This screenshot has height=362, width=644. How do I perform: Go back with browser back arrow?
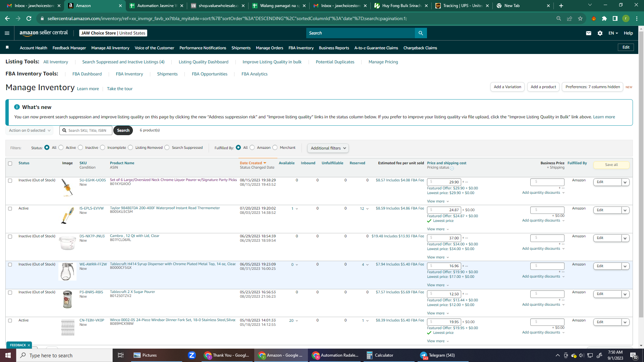pyautogui.click(x=7, y=18)
